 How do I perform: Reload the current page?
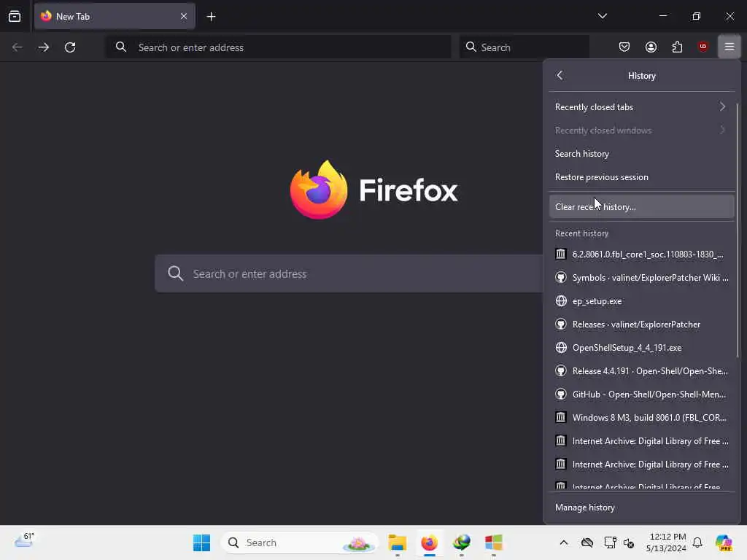[x=70, y=47]
